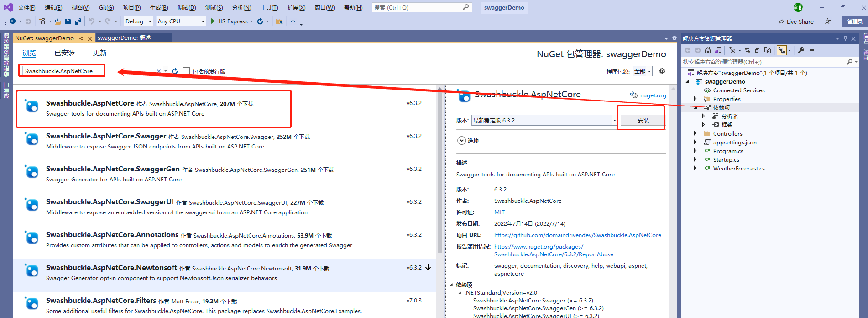Expand the 分析器 analyzers node
The height and width of the screenshot is (318, 868).
coord(703,116)
